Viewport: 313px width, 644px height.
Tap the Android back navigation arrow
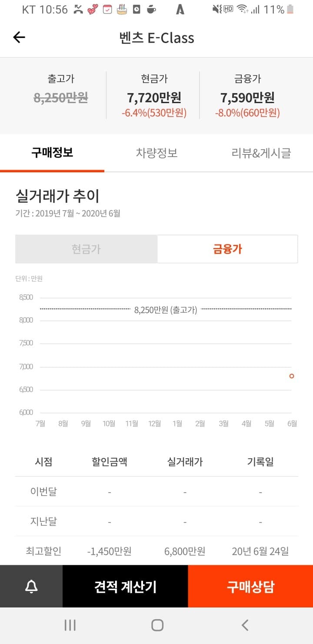pyautogui.click(x=243, y=624)
